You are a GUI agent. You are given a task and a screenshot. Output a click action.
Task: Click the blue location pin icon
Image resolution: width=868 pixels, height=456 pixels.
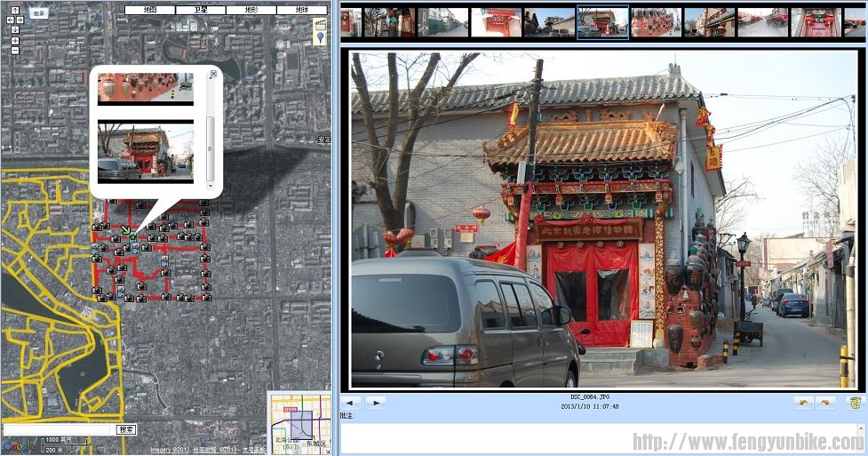[x=320, y=36]
